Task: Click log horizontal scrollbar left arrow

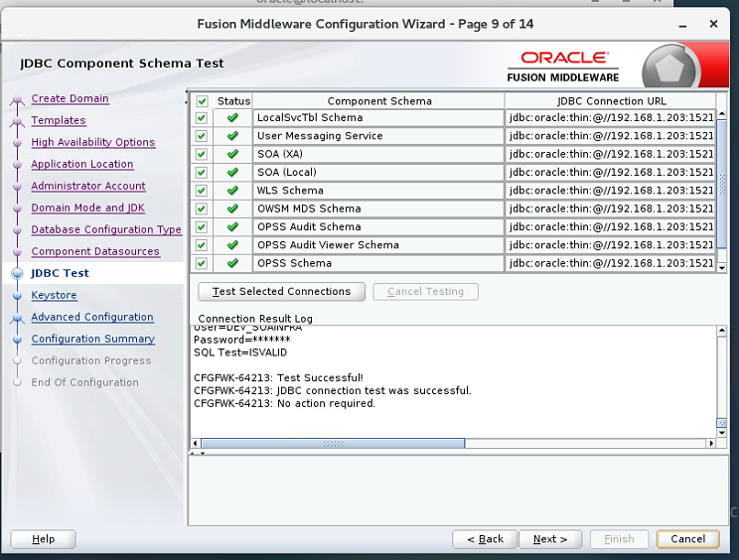Action: 196,443
